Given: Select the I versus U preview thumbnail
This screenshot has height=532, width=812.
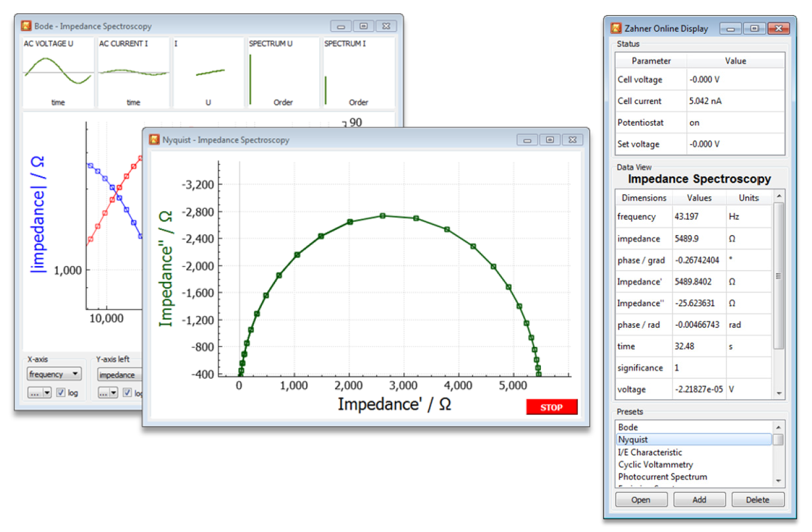Looking at the screenshot, I should tap(209, 72).
